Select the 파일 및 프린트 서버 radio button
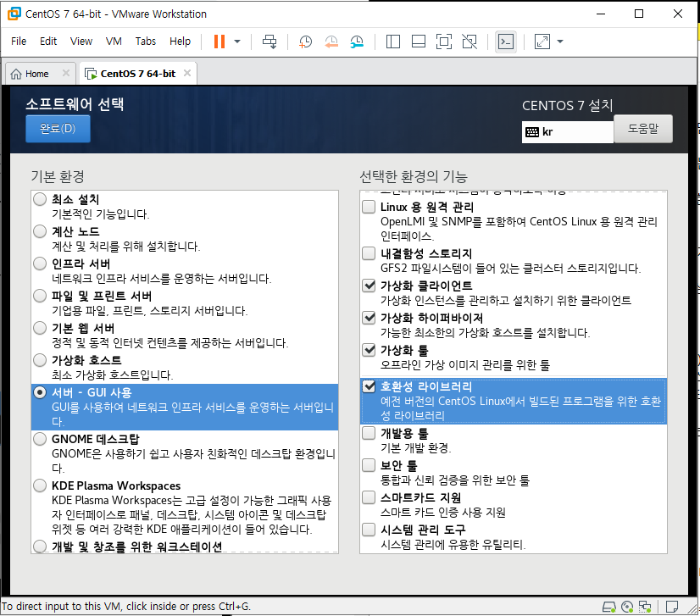 coord(40,296)
